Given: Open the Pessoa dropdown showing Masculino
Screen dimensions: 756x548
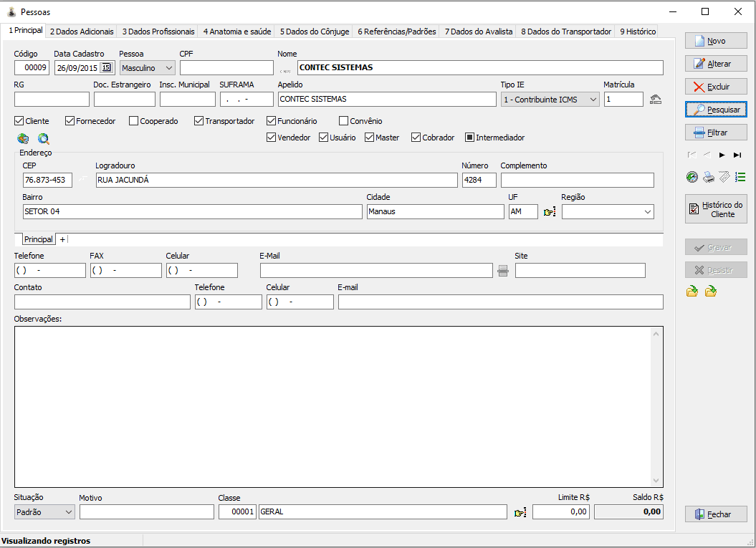Looking at the screenshot, I should click(x=147, y=68).
